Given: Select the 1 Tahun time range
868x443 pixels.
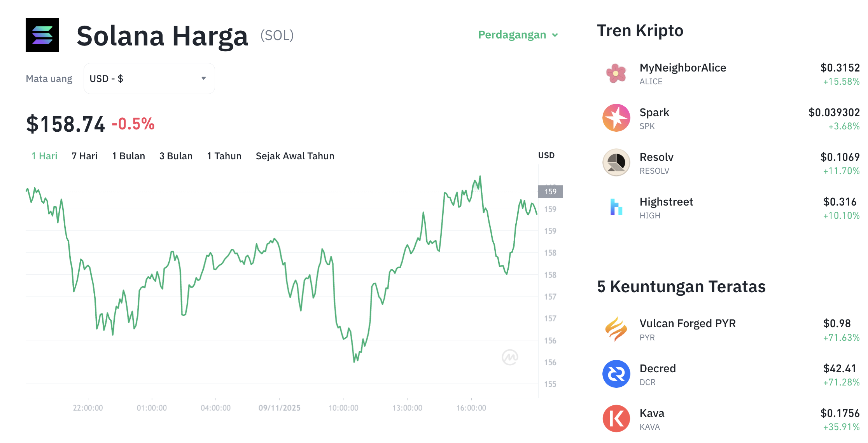Looking at the screenshot, I should click(x=224, y=156).
